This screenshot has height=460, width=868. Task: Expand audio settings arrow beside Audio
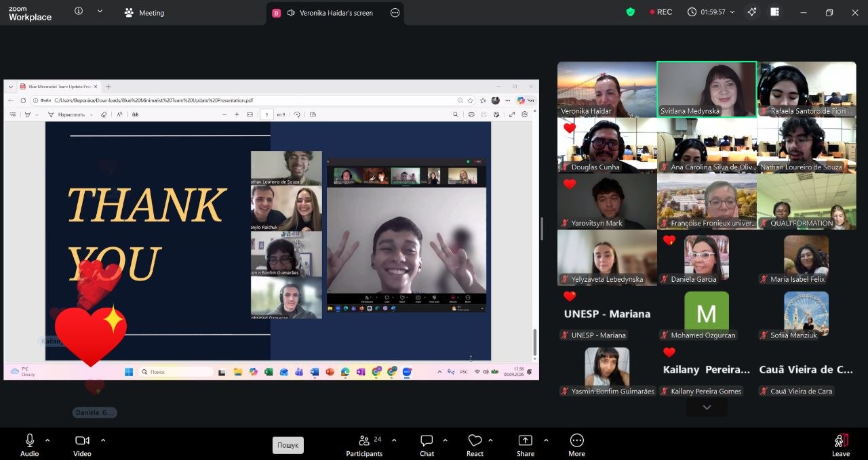pos(47,440)
